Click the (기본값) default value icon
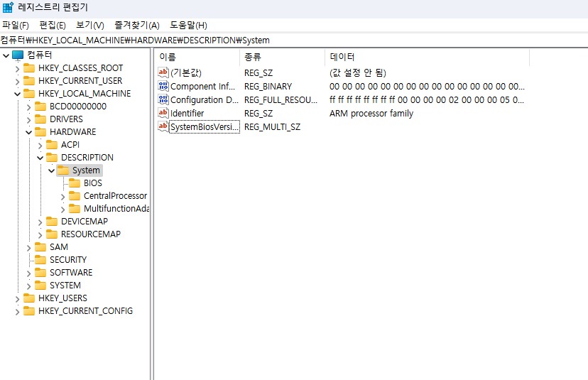Viewport: 588px width, 380px height. (x=163, y=72)
